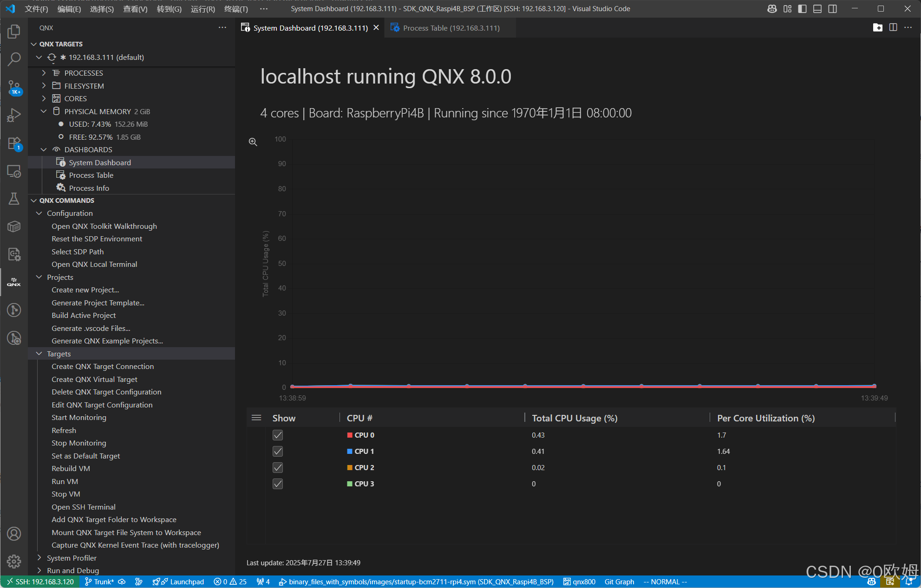Customize layout icon in title bar

pyautogui.click(x=787, y=9)
